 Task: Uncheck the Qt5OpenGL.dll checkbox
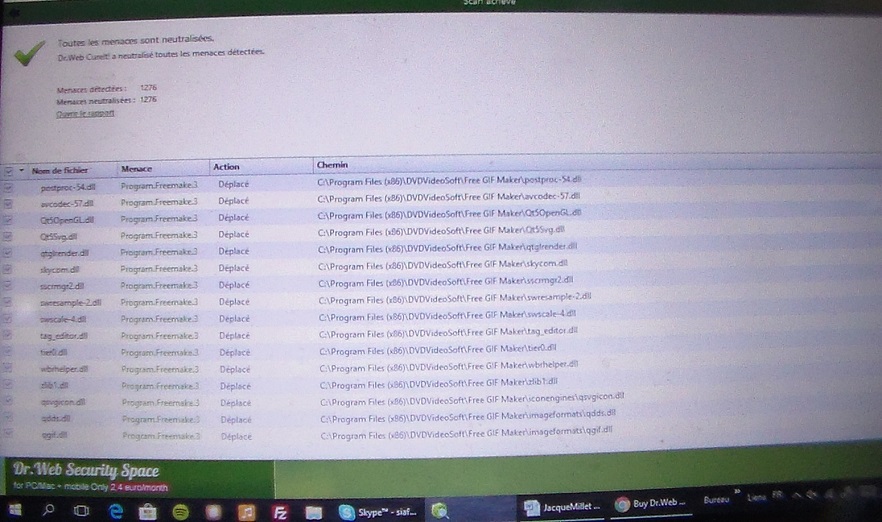[8, 220]
